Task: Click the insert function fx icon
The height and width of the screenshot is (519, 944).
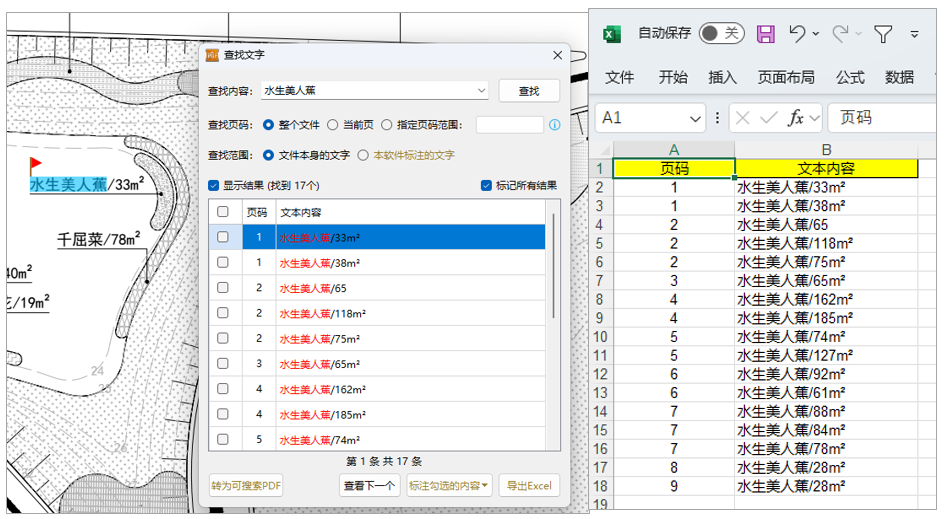Action: pos(797,118)
